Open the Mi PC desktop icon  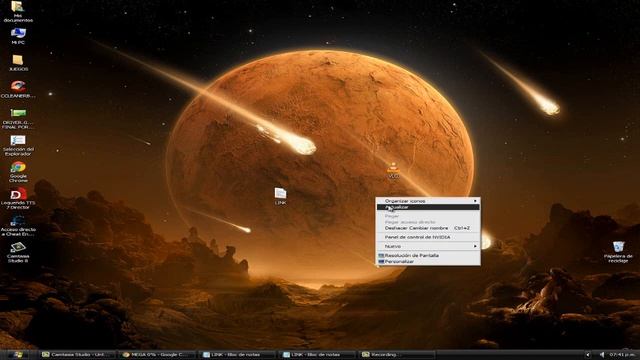click(18, 36)
